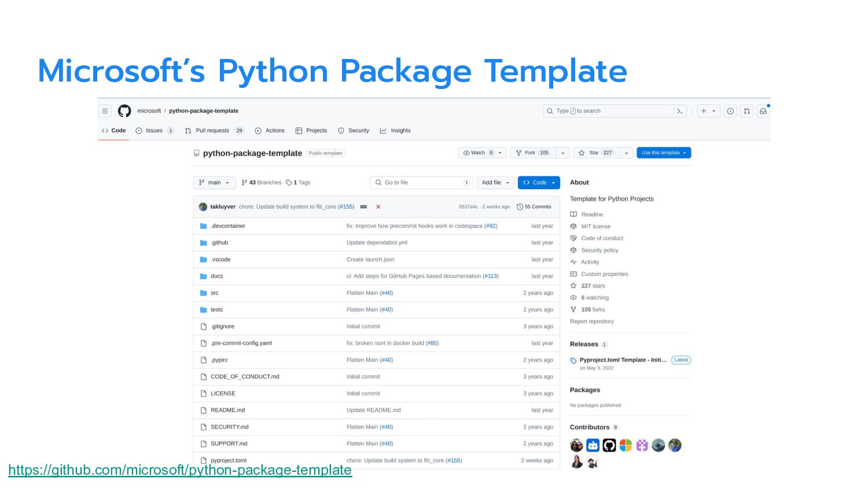Open the github.com/microsoft/python-package-template slide link
The image size is (868, 488).
[180, 469]
